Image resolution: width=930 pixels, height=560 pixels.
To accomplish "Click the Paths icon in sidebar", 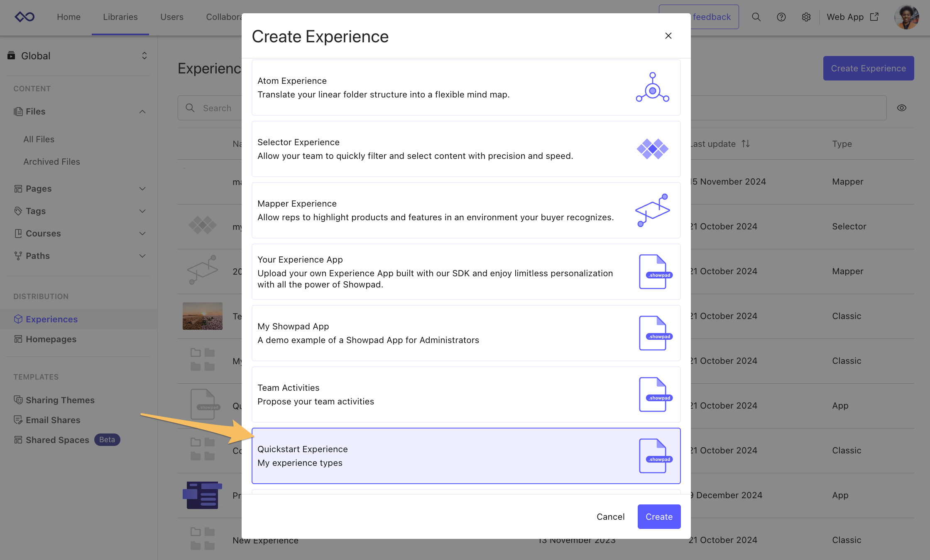I will pos(18,256).
